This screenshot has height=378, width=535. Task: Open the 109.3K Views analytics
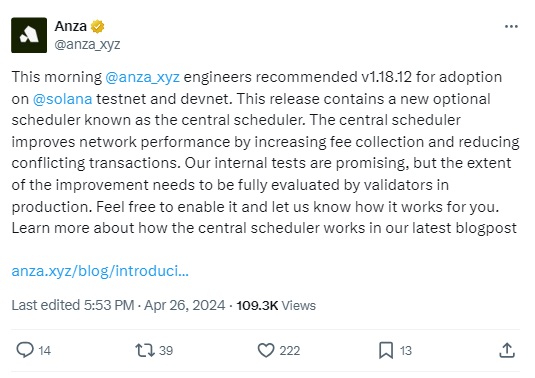click(276, 305)
